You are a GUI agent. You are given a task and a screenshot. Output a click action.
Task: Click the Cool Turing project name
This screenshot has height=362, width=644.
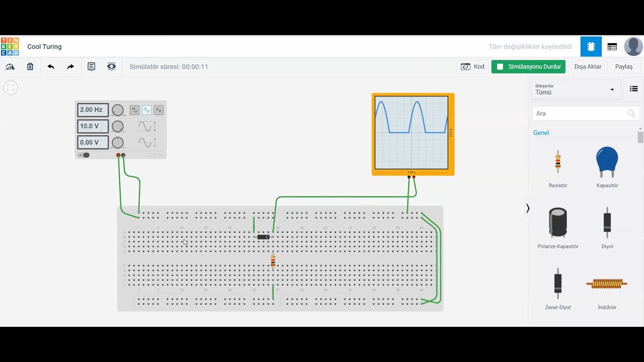point(44,47)
